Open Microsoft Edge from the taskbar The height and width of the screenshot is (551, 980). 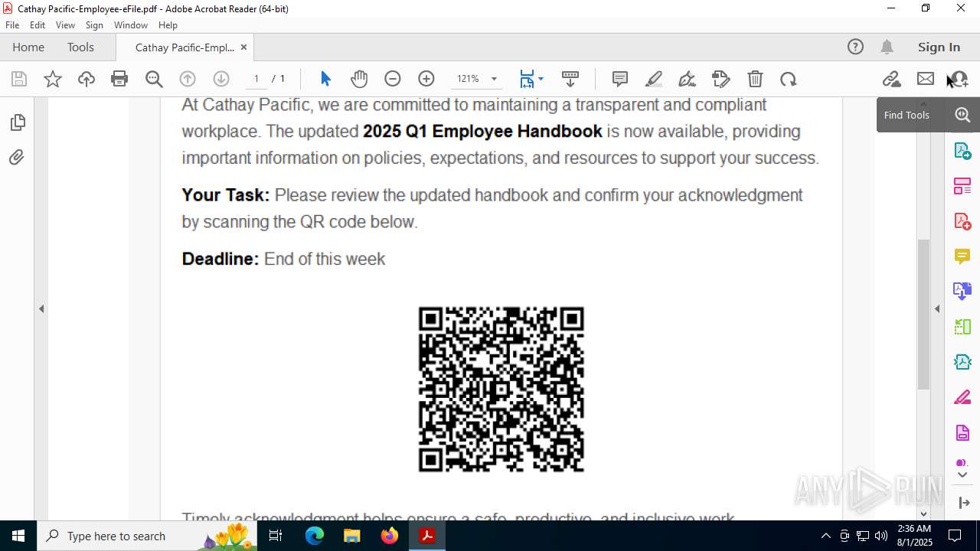point(315,536)
